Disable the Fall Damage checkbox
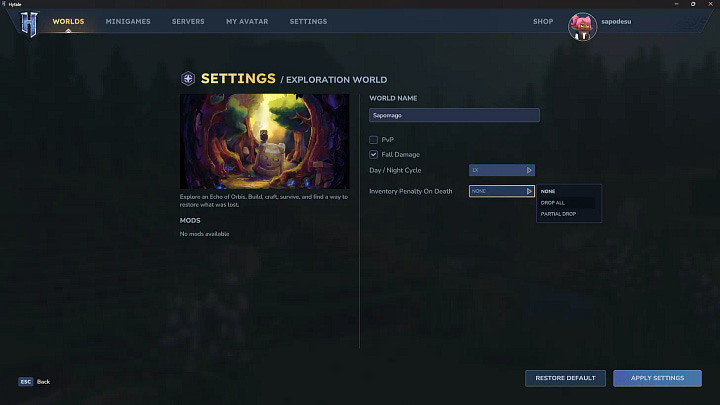This screenshot has width=720, height=405. pyautogui.click(x=373, y=154)
